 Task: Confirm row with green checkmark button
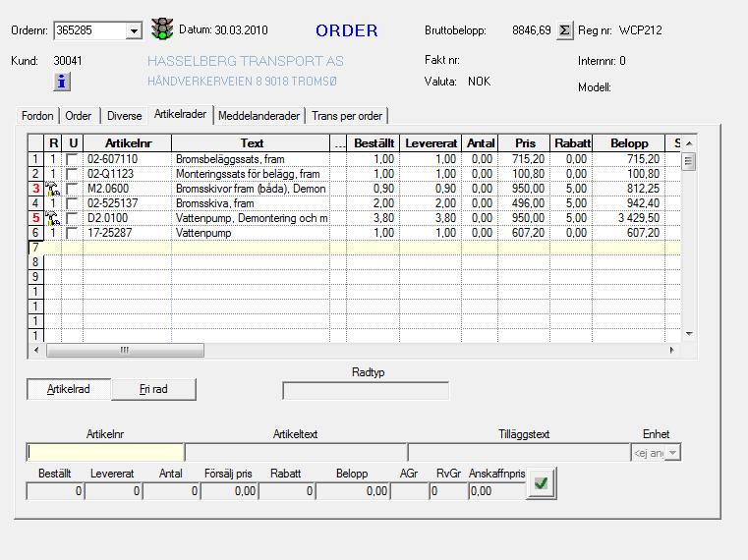tap(541, 483)
